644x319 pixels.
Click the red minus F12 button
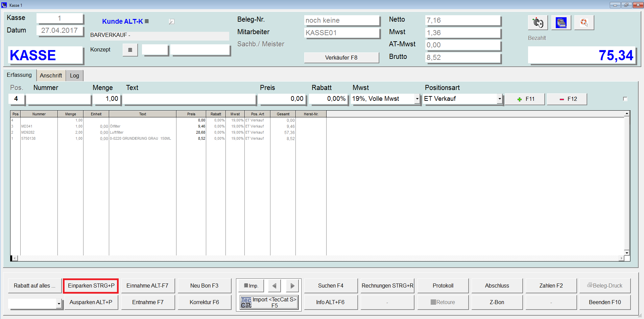pos(567,99)
